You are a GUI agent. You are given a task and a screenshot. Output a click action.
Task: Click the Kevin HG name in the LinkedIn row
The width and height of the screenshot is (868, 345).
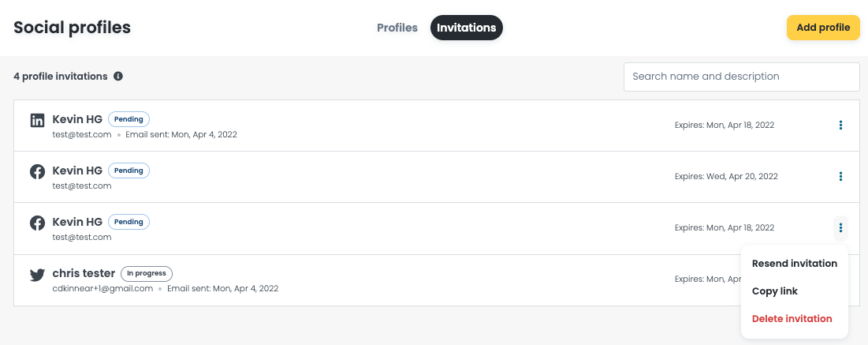(77, 118)
